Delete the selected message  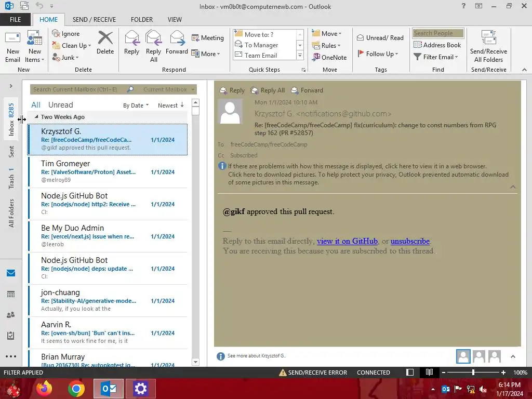pos(105,43)
